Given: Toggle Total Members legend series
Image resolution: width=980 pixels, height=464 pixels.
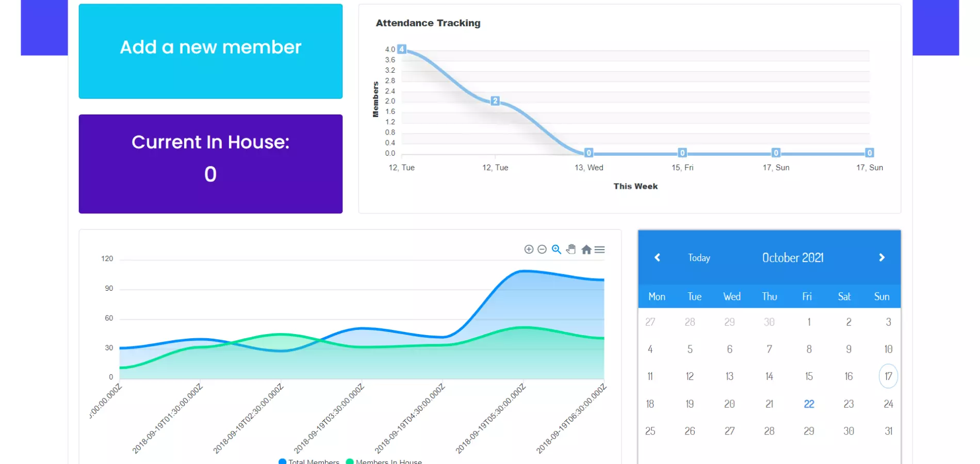Looking at the screenshot, I should tap(309, 461).
